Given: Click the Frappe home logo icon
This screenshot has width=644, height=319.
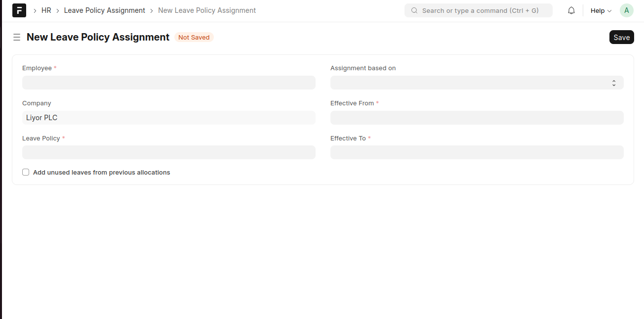Looking at the screenshot, I should 19,10.
